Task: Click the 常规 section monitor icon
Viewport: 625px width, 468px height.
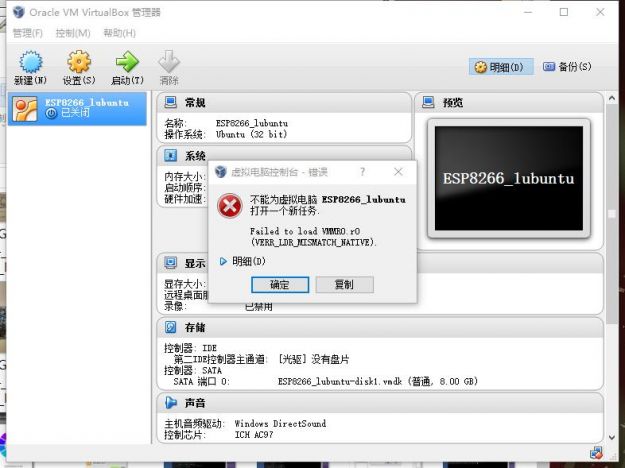Action: (171, 102)
